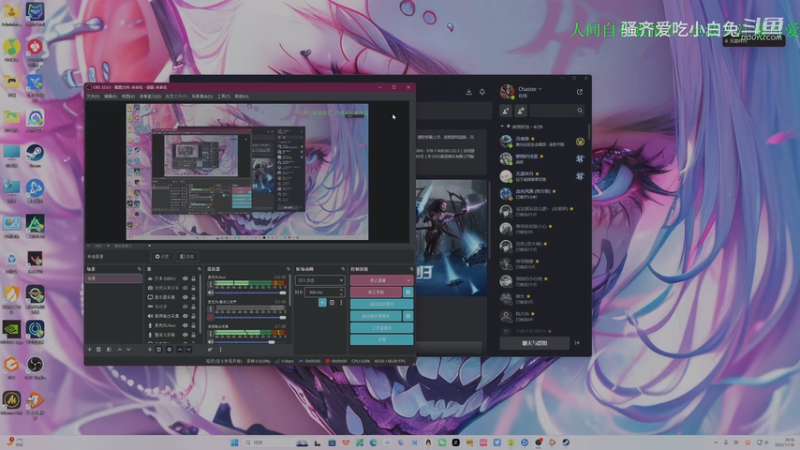
Task: Delete the selected scene in OBS
Action: [99, 349]
